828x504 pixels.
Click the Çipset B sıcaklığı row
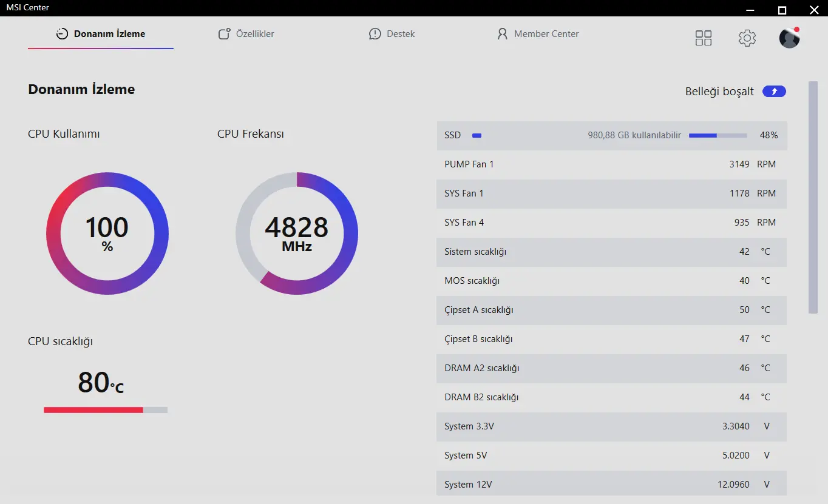coord(612,339)
